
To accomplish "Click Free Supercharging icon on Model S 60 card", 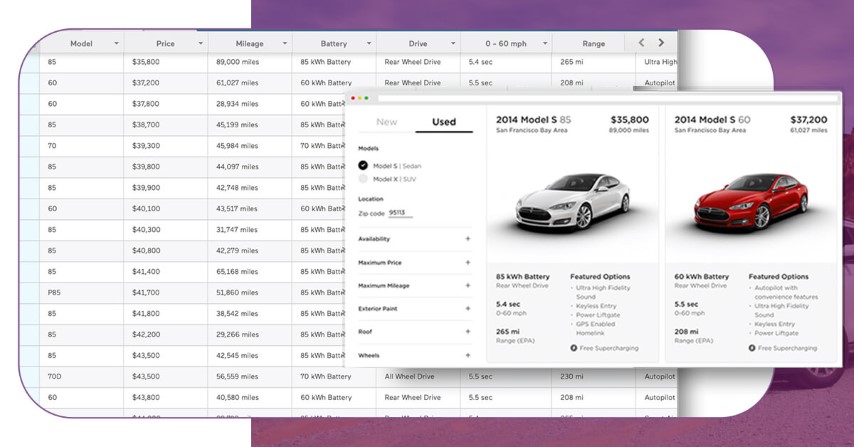I will 752,348.
